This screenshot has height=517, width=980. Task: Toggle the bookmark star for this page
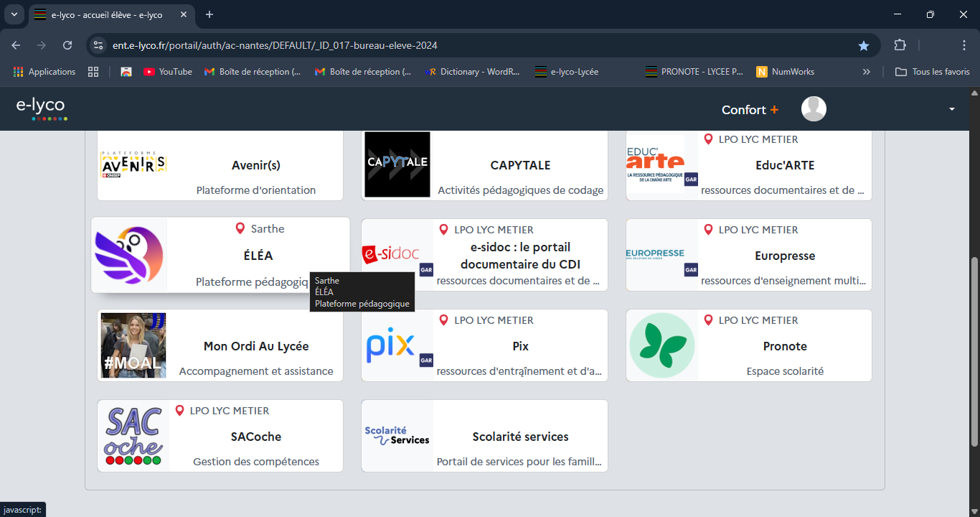coord(864,45)
